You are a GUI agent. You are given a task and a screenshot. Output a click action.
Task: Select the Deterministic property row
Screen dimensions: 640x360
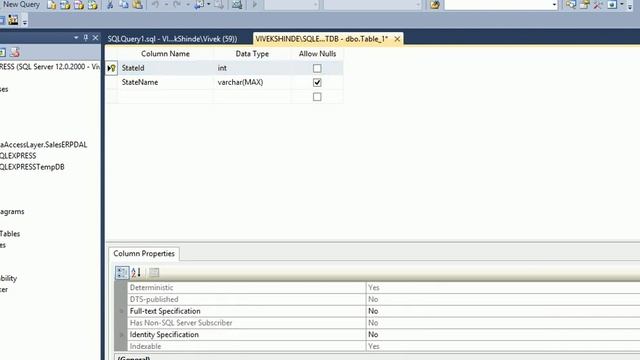384,288
